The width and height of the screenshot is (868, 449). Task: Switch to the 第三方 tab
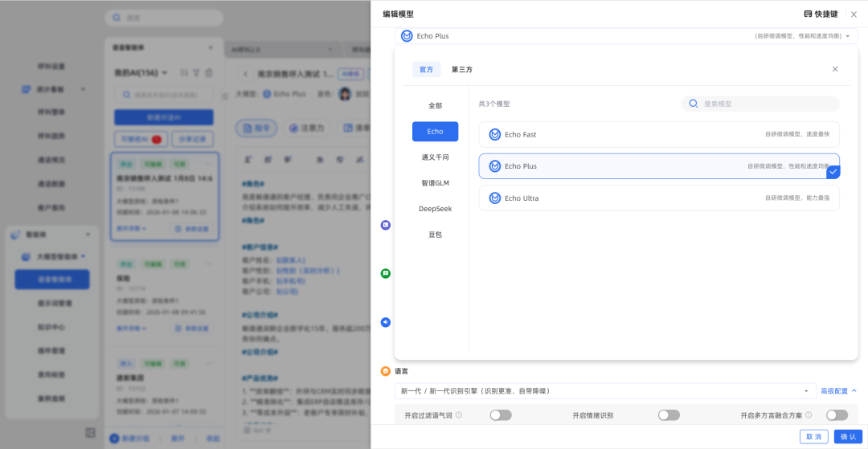(462, 70)
